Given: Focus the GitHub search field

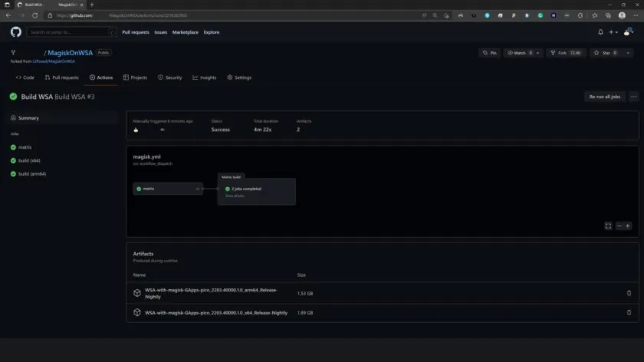Looking at the screenshot, I should 72,32.
